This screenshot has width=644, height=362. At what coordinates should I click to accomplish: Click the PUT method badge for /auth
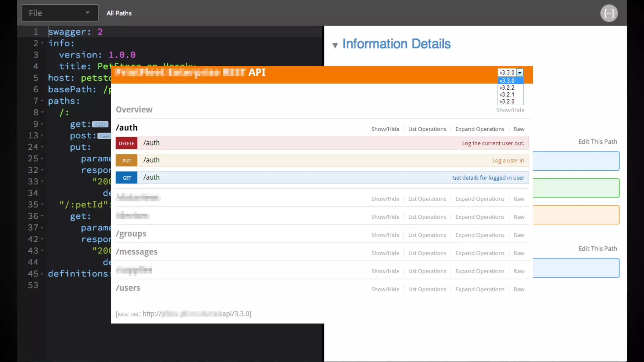126,161
